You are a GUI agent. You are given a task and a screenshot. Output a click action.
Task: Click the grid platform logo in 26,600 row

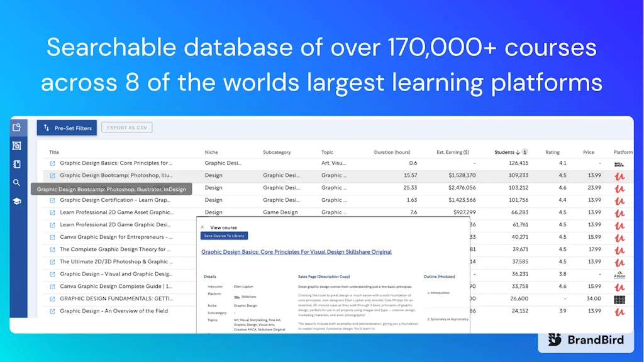[x=619, y=299]
